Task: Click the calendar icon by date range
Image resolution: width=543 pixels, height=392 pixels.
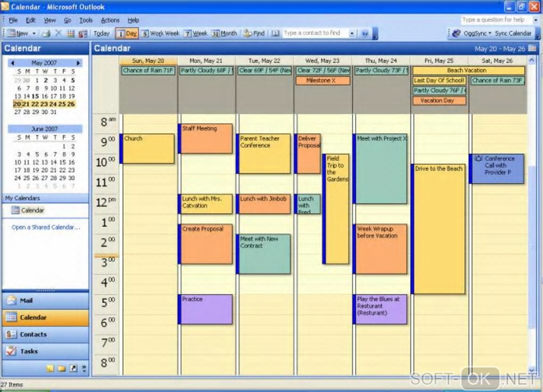Action: 532,48
